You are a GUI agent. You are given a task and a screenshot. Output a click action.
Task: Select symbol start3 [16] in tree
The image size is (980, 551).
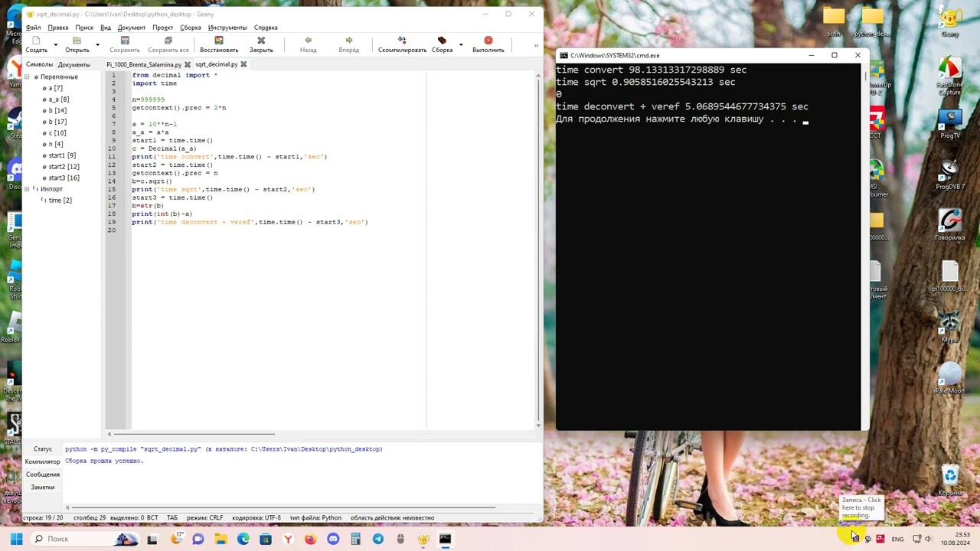pyautogui.click(x=64, y=178)
